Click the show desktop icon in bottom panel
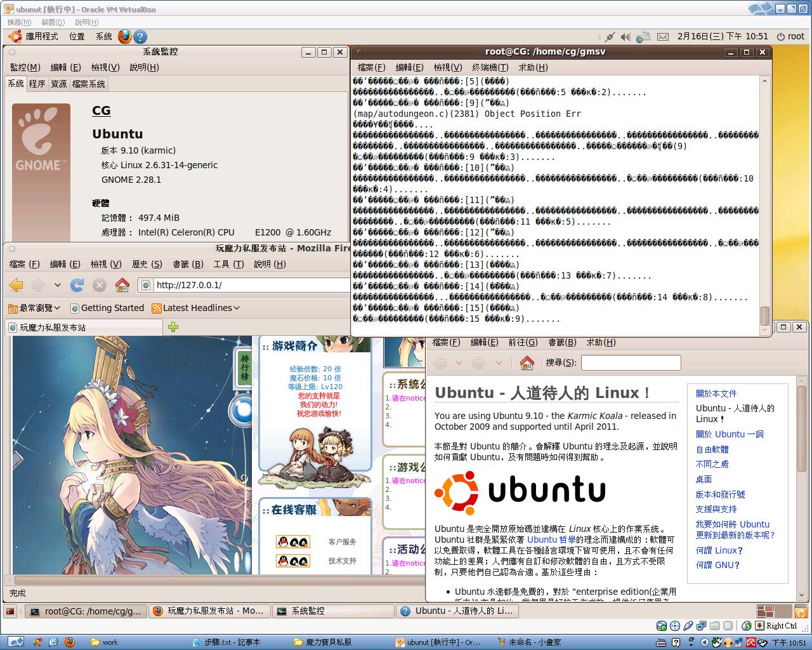This screenshot has width=812, height=650. pos(10,611)
